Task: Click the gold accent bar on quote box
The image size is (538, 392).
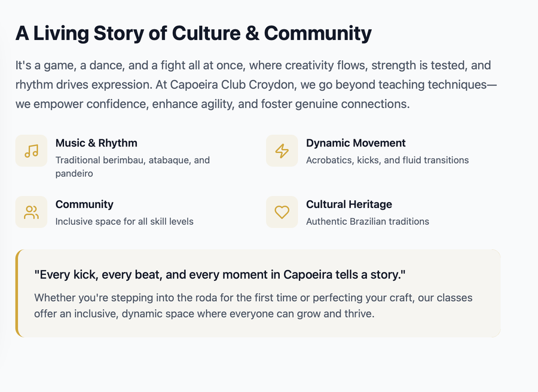Action: pos(17,293)
